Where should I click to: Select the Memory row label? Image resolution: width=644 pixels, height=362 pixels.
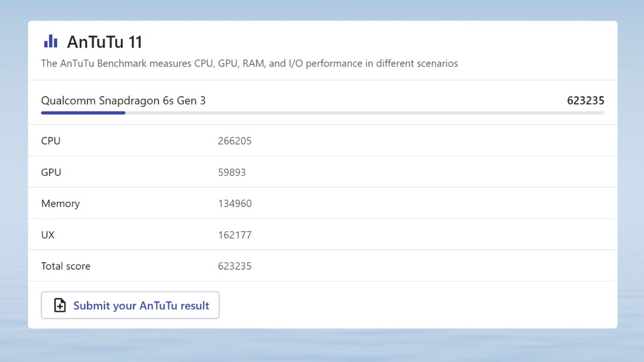coord(60,203)
